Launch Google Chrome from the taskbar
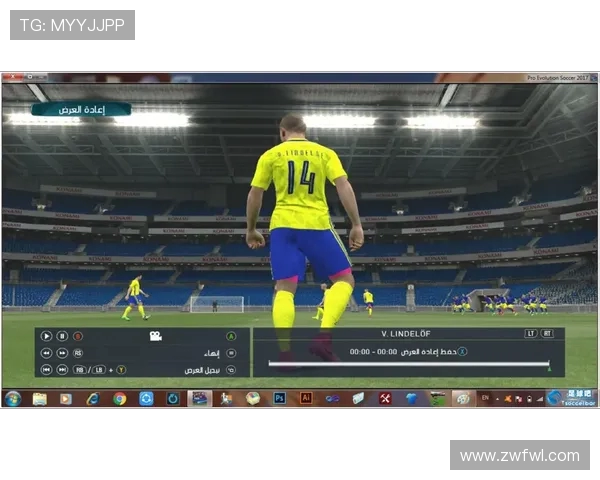Screen dimensions: 600x480 point(119,399)
